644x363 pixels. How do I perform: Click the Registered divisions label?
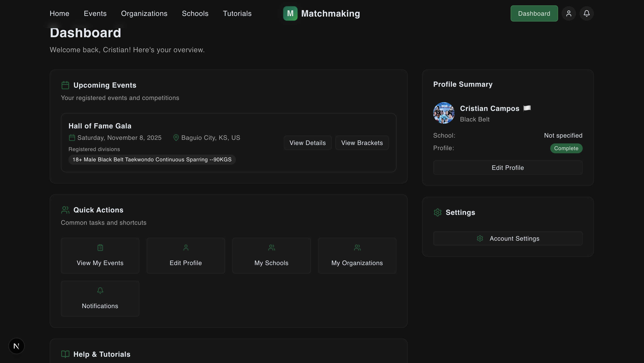click(x=94, y=149)
